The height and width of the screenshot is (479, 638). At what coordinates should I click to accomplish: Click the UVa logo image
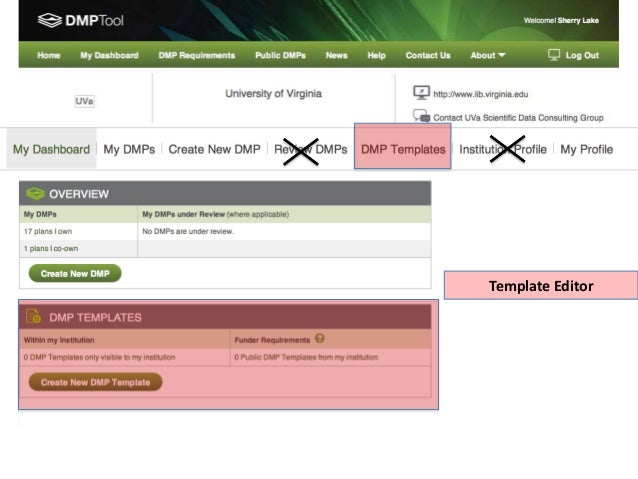(x=84, y=101)
